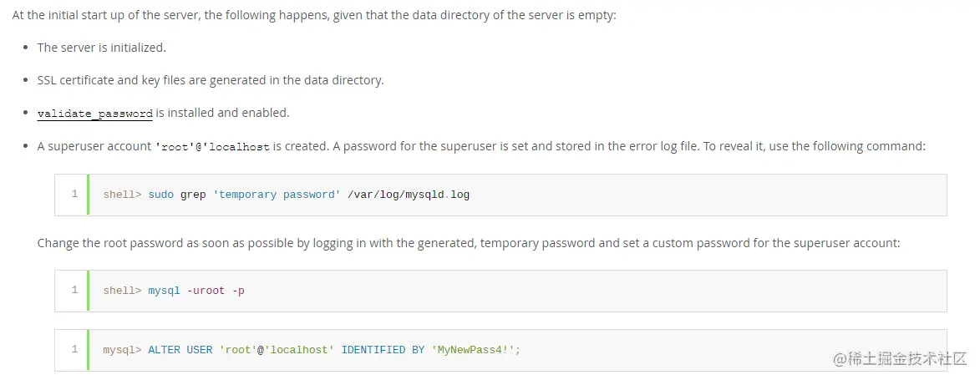Click the validate_password link
Viewport: 980px width, 380px height.
pyautogui.click(x=94, y=113)
